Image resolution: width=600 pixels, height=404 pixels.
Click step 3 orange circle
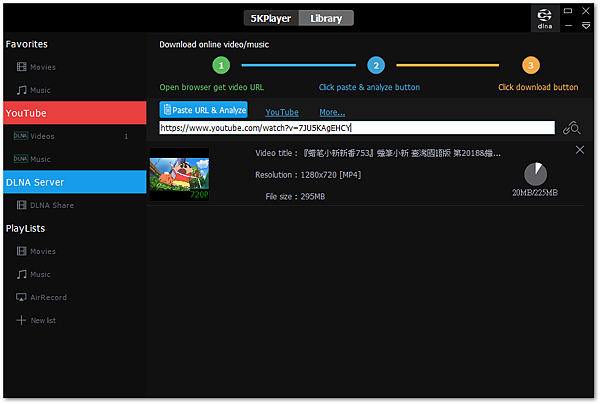click(531, 65)
